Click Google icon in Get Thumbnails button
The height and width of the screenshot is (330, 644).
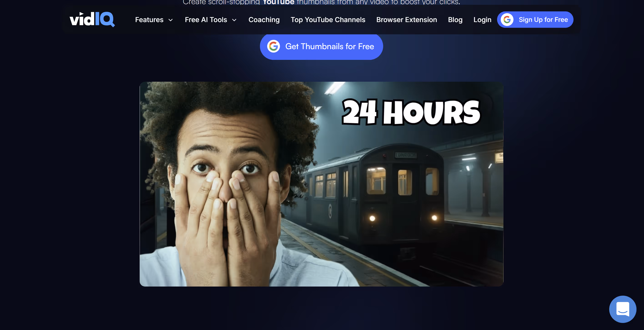pos(274,46)
